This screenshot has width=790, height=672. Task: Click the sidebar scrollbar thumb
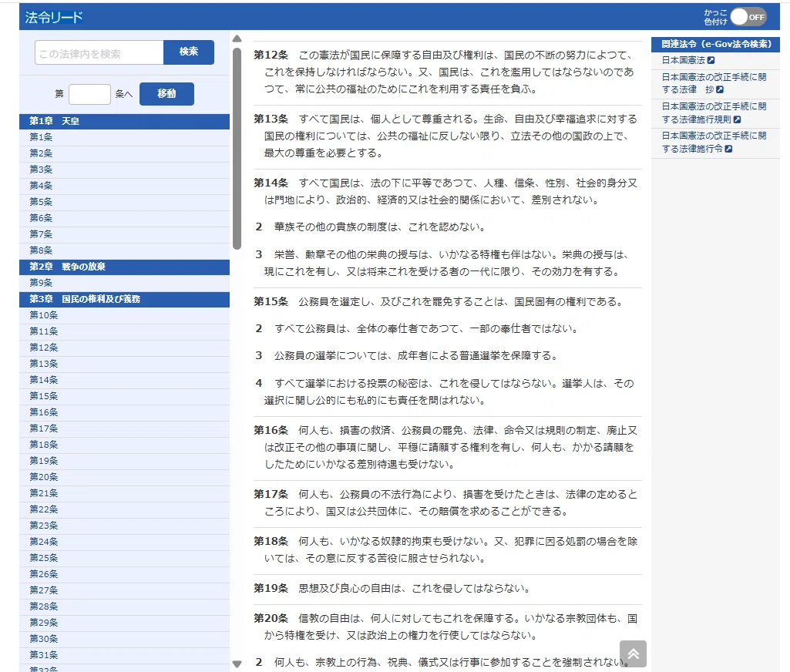click(237, 149)
